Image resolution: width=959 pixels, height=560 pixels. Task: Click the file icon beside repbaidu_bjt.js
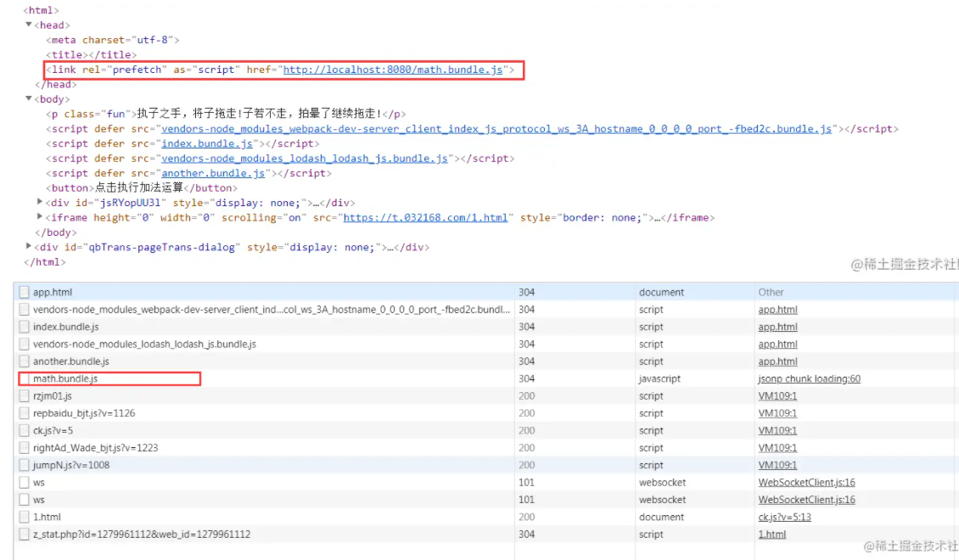[24, 413]
